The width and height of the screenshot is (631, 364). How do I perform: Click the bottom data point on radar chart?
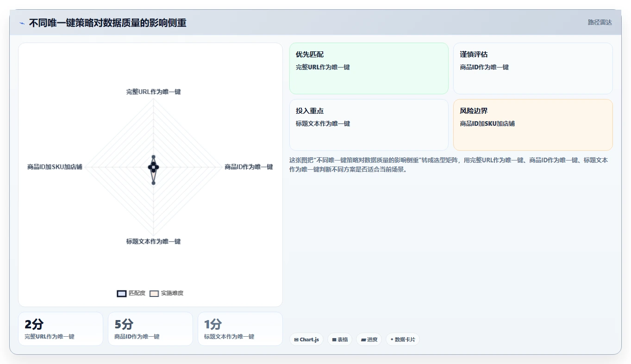[x=153, y=183]
